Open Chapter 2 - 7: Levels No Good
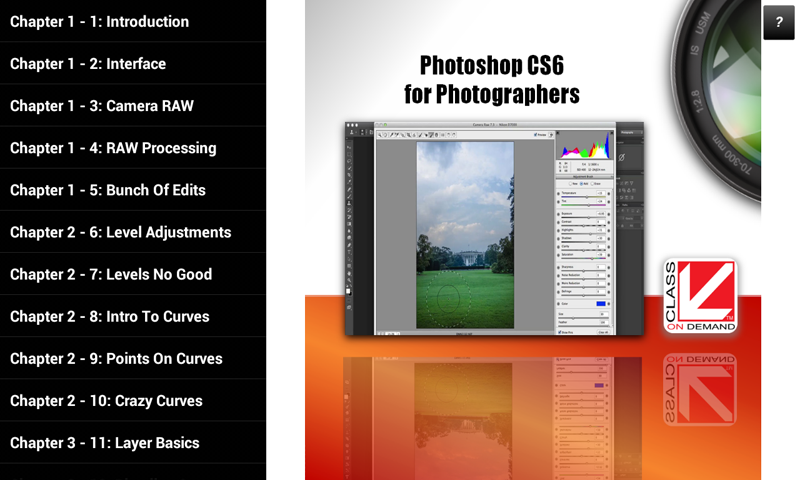 point(133,274)
